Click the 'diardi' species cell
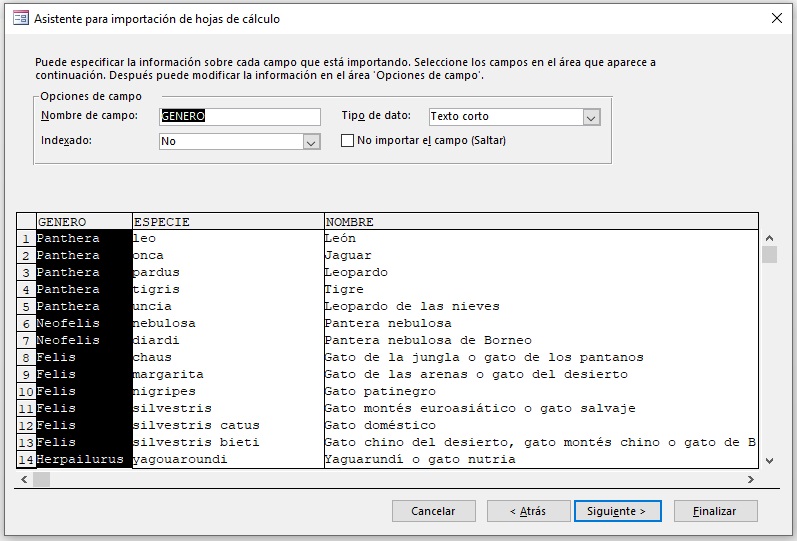This screenshot has height=541, width=797. [x=228, y=340]
